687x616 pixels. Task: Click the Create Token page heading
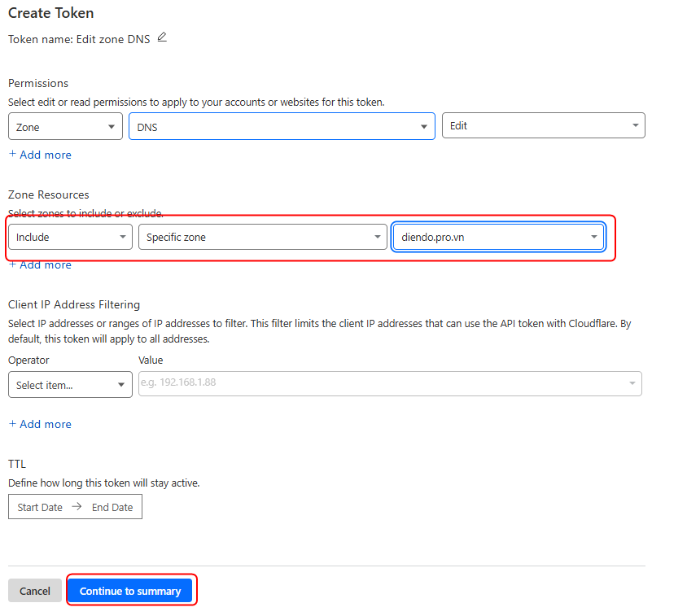[x=50, y=13]
